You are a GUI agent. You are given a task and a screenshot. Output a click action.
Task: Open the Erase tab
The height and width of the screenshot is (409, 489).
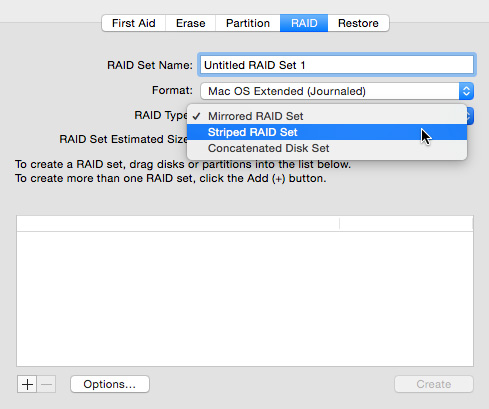(190, 23)
